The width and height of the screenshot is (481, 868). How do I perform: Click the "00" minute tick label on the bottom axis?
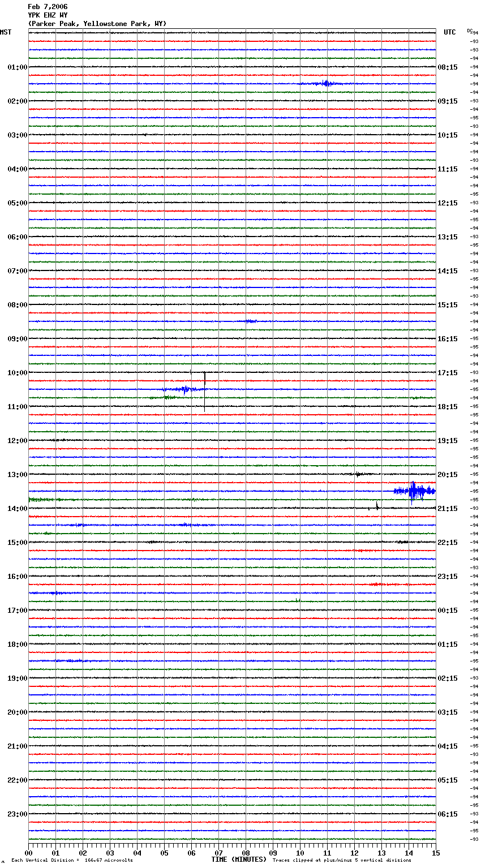click(28, 853)
